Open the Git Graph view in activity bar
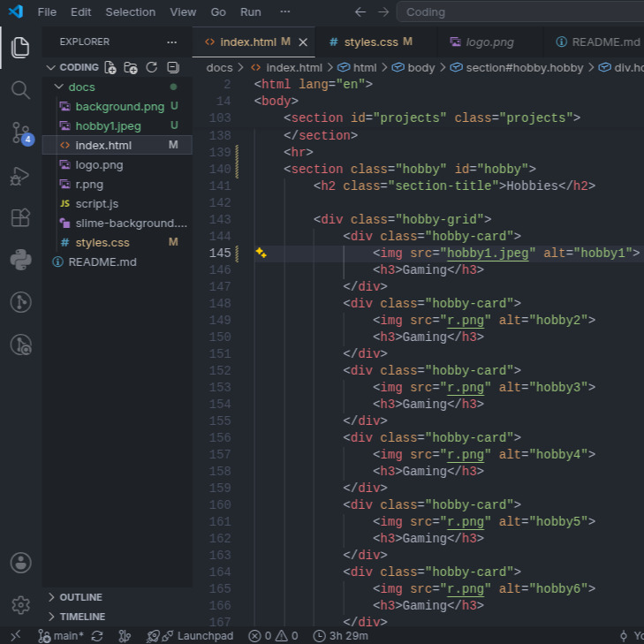The width and height of the screenshot is (644, 644). [20, 302]
